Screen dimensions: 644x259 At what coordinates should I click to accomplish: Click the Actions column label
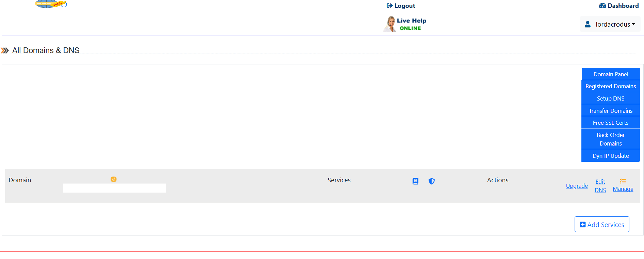coord(497,180)
